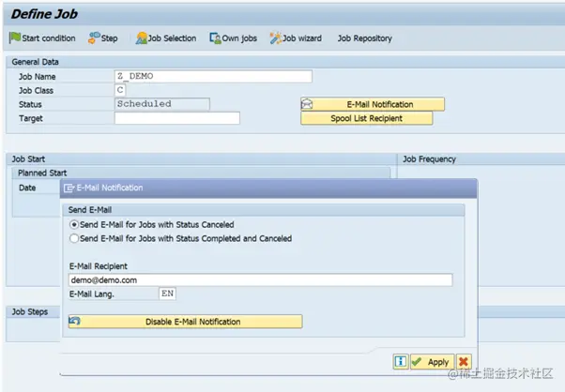
Task: Click the E-Mail Notification dialog title icon
Action: [x=69, y=188]
